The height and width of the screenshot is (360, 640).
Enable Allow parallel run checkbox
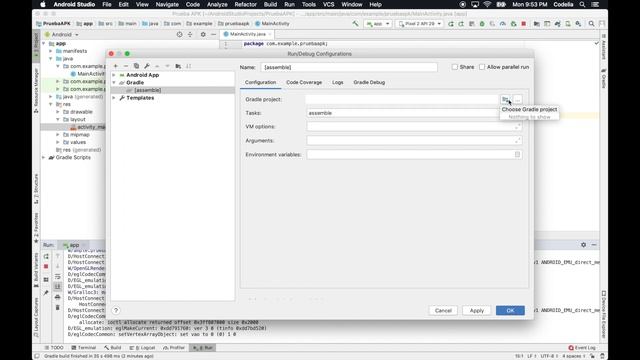[482, 67]
